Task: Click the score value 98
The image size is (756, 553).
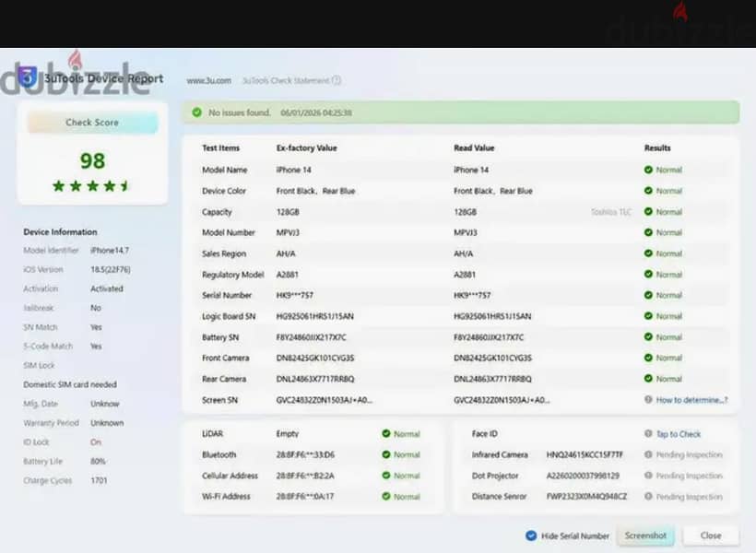Action: (92, 160)
